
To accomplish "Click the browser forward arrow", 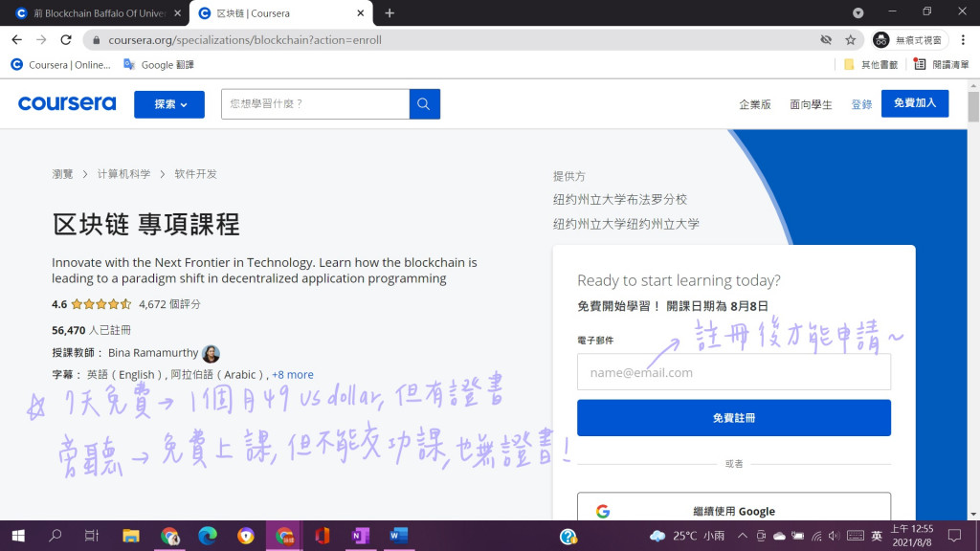I will click(x=41, y=40).
